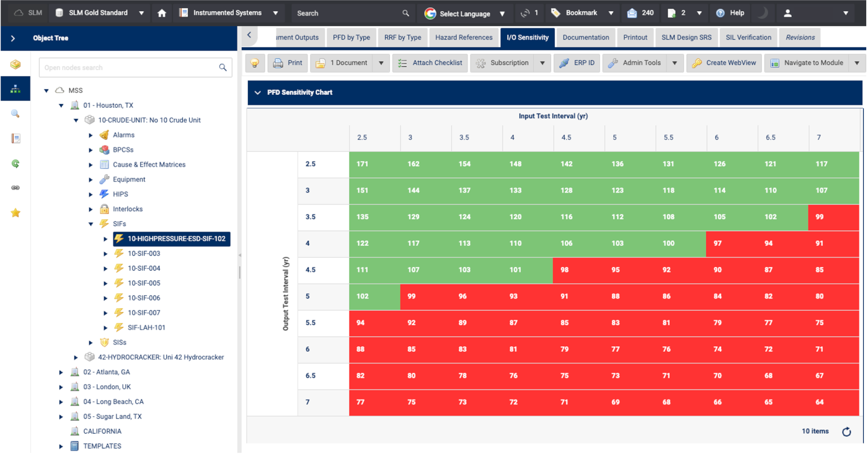Screen dimensions: 868x454
Task: Open the magnifier search sidebar icon
Action: click(x=15, y=114)
